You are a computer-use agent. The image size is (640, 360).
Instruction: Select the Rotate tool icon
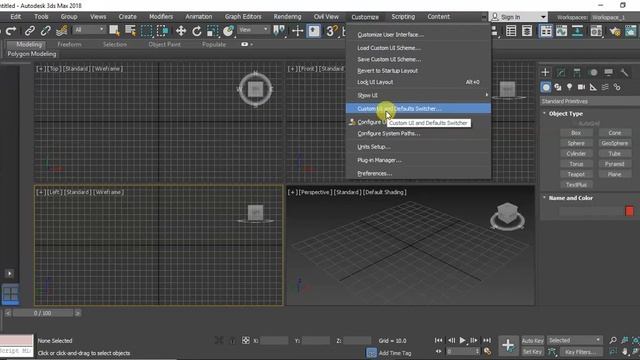pyautogui.click(x=197, y=31)
